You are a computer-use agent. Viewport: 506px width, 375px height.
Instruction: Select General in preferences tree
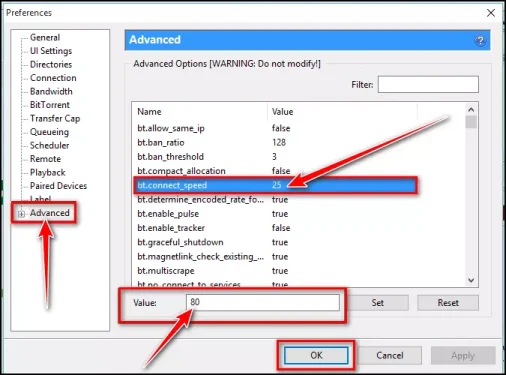pyautogui.click(x=45, y=38)
